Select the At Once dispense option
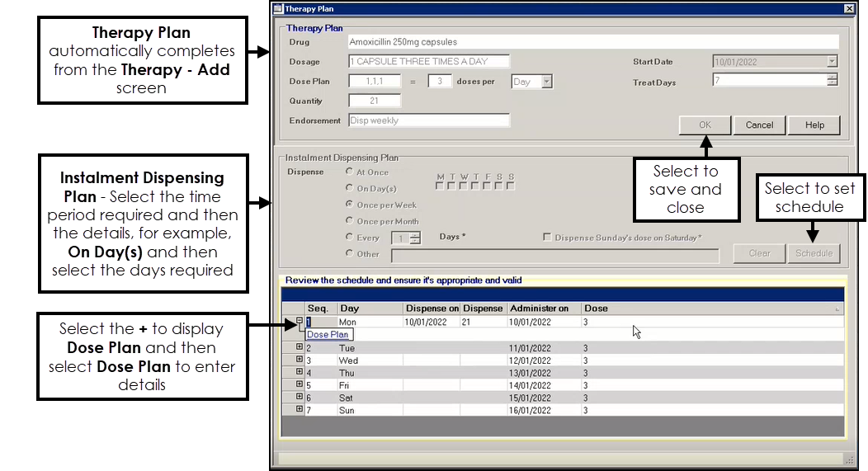868x471 pixels. click(x=350, y=172)
